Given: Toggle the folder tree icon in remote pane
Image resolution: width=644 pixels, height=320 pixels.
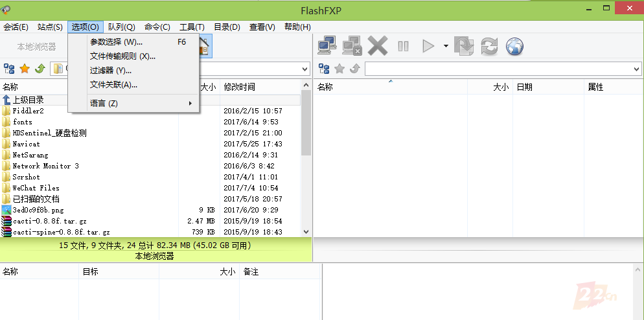Looking at the screenshot, I should (x=324, y=69).
